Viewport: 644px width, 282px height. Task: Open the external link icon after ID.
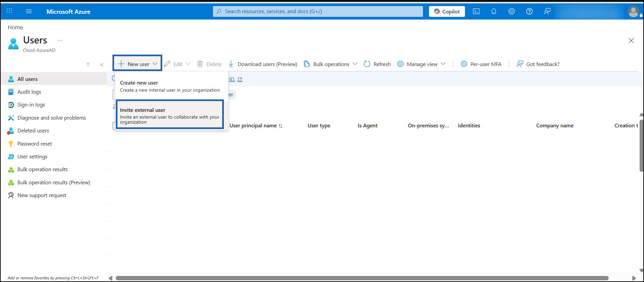pyautogui.click(x=240, y=80)
